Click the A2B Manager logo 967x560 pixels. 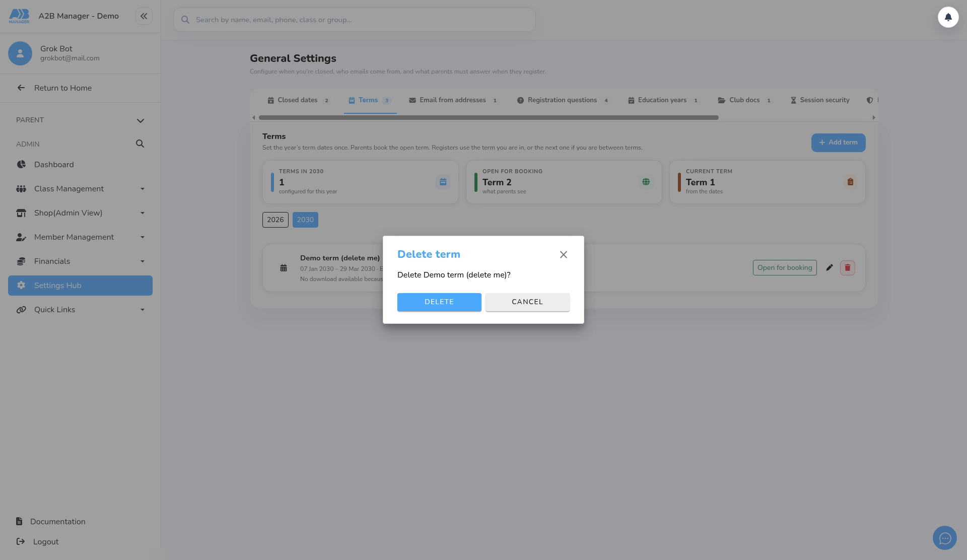pos(19,16)
